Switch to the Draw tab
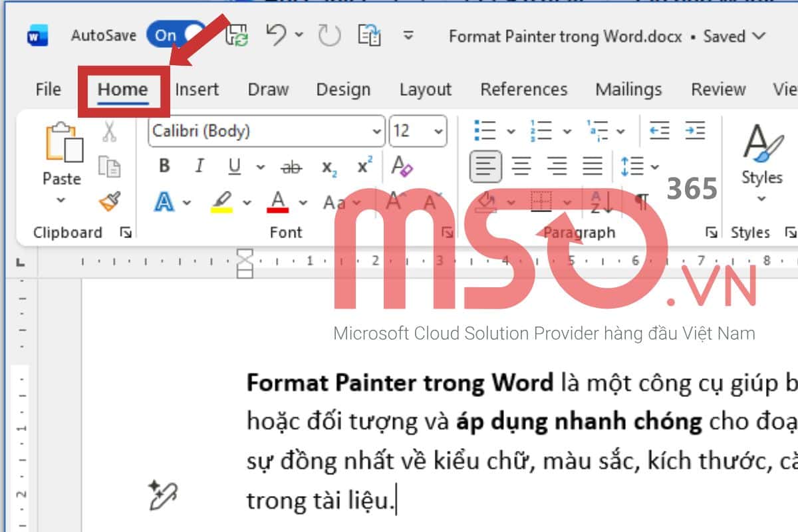This screenshot has width=798, height=532. tap(268, 89)
